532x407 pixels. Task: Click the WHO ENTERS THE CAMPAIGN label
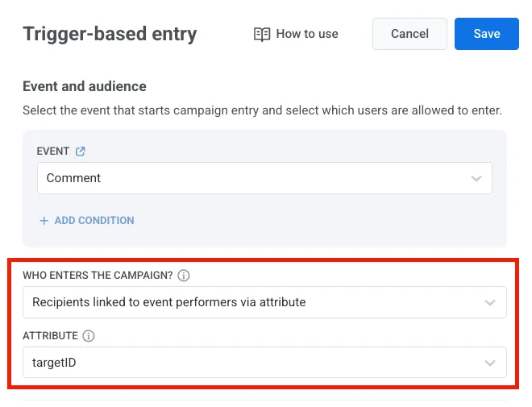click(x=97, y=276)
